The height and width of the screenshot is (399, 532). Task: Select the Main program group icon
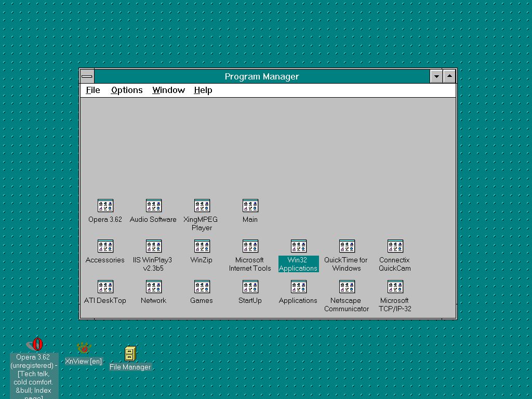point(250,206)
